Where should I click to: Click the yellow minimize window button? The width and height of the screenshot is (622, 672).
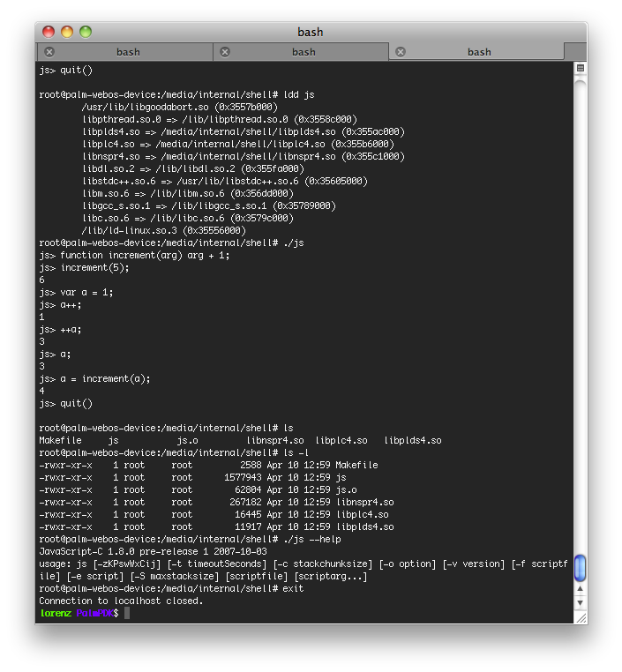point(67,32)
